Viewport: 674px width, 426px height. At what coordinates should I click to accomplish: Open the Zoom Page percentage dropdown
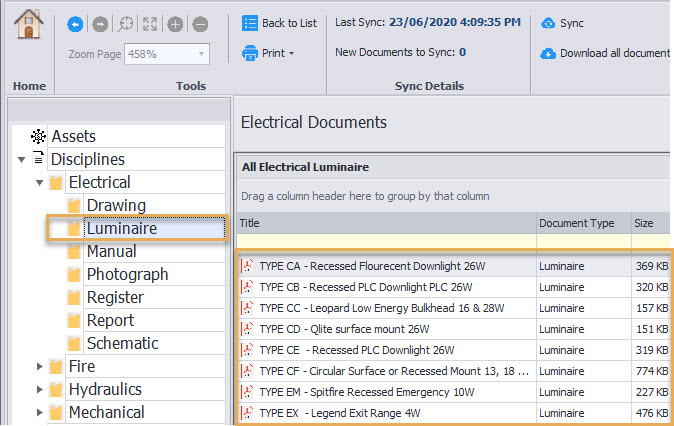coord(201,54)
